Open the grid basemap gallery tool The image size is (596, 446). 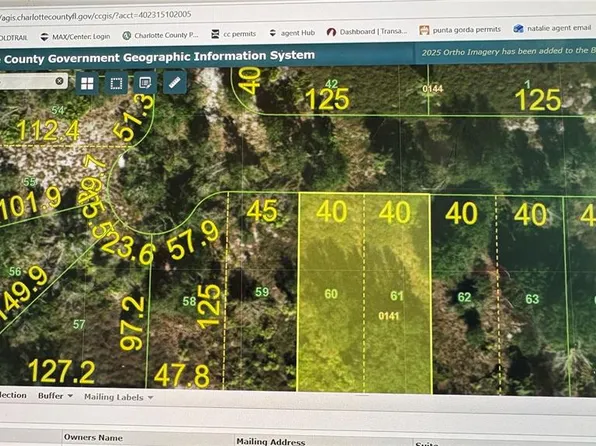87,83
